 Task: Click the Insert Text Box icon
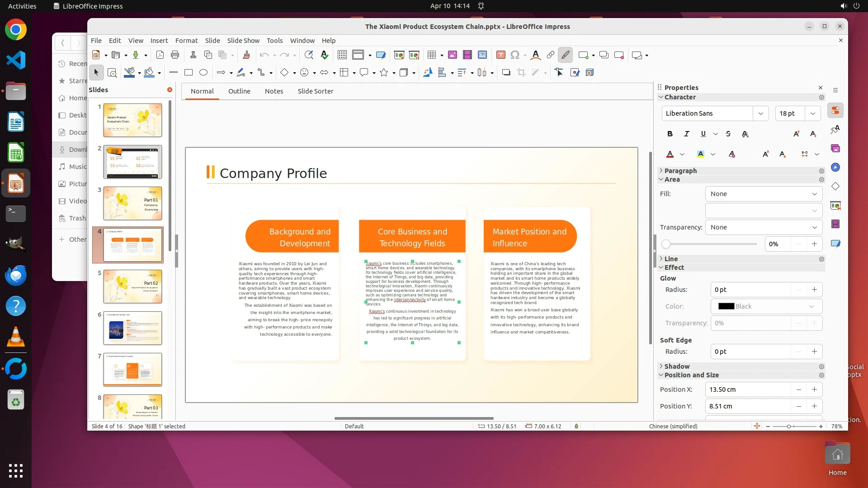click(500, 55)
